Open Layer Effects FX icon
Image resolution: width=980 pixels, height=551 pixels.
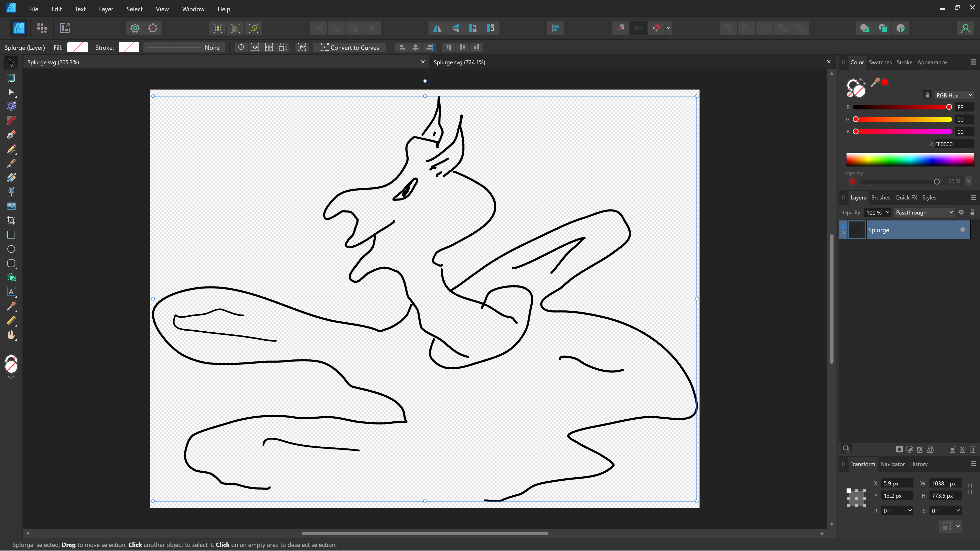920,449
